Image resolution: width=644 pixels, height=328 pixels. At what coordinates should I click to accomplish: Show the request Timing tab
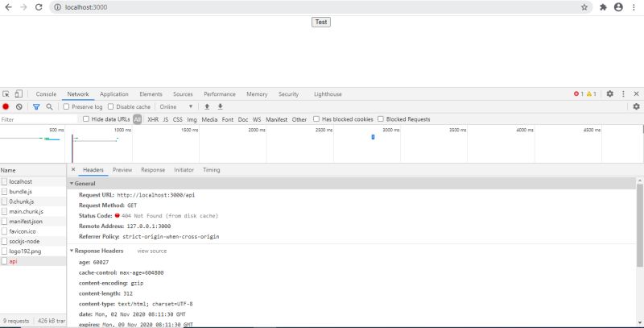point(211,170)
